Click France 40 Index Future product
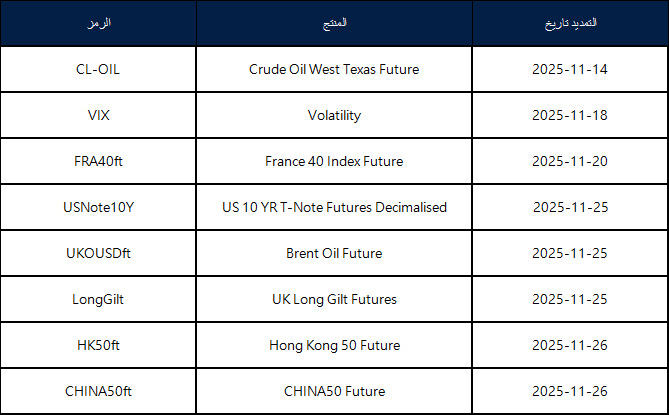The height and width of the screenshot is (415, 669). click(x=334, y=162)
